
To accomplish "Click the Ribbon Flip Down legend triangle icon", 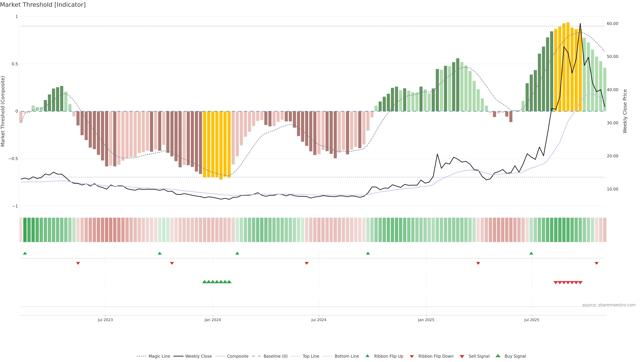I will pos(412,356).
